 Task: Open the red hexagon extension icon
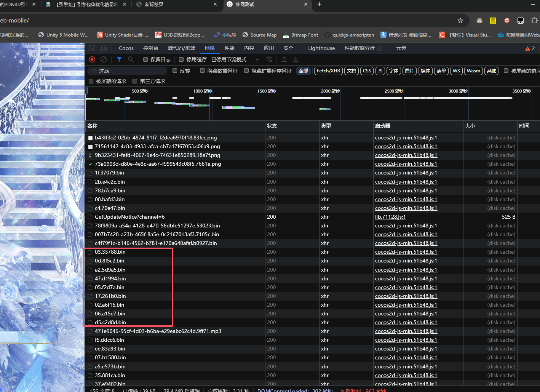tap(507, 21)
